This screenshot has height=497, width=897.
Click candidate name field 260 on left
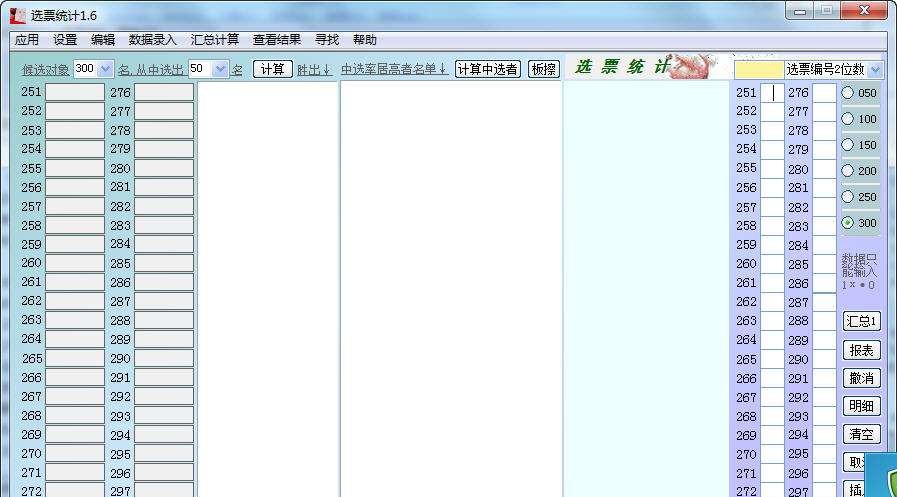tap(75, 263)
